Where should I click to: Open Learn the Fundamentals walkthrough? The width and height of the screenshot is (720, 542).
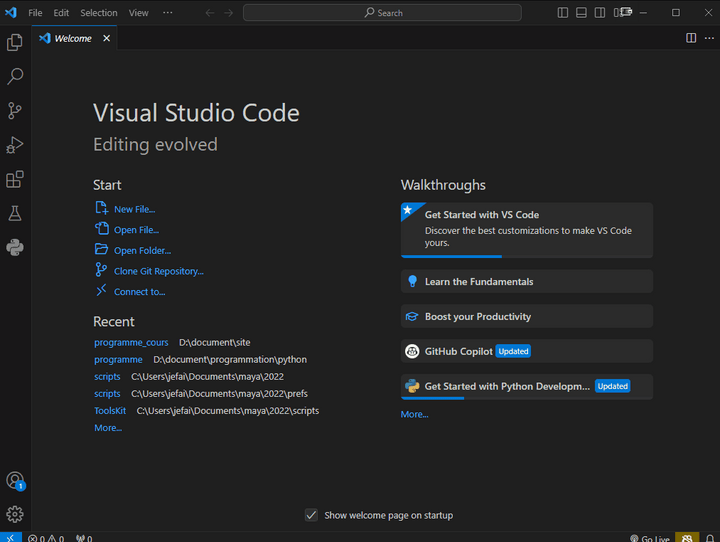(527, 282)
